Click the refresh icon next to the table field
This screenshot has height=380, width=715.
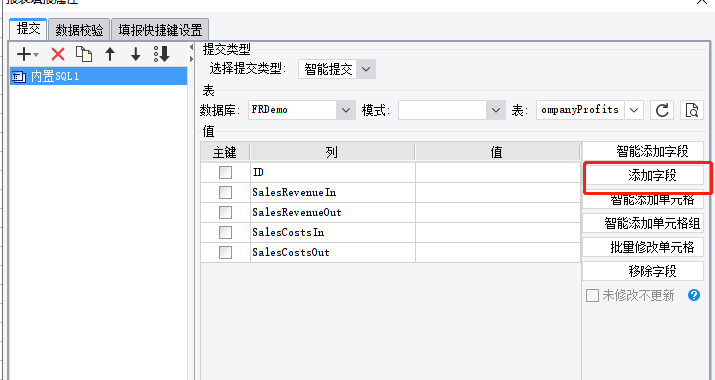(662, 110)
